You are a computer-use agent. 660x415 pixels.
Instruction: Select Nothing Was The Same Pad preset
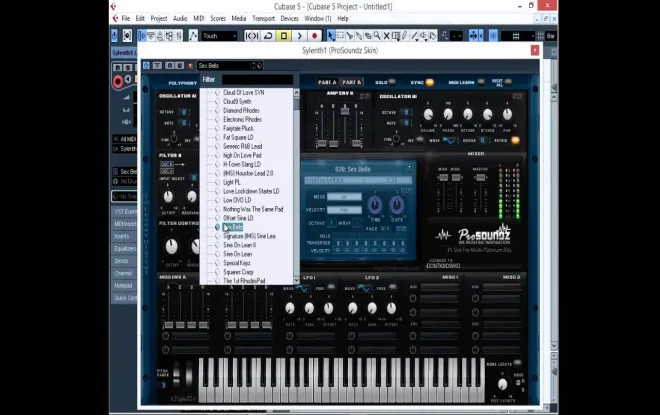(x=253, y=209)
